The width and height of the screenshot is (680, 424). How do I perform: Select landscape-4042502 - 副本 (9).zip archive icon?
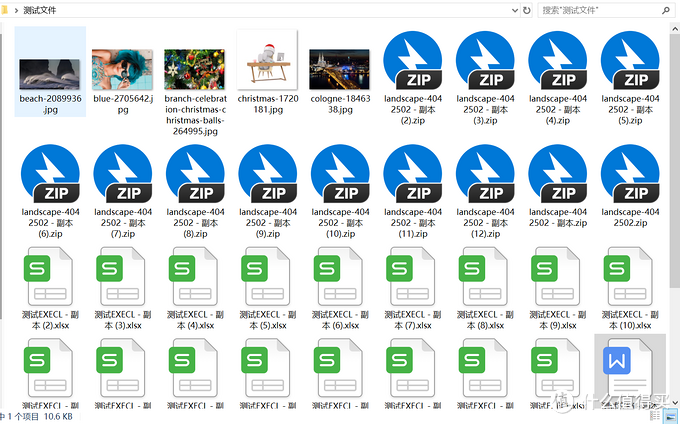tap(267, 173)
